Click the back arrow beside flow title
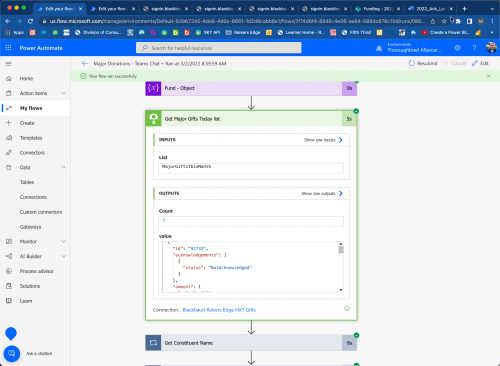The height and width of the screenshot is (366, 500). [85, 63]
